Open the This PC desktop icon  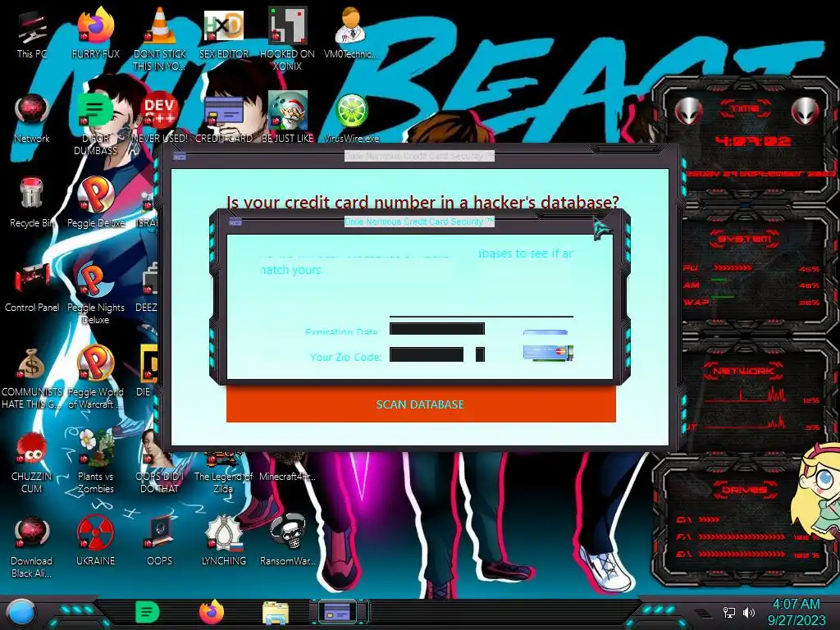[x=32, y=33]
